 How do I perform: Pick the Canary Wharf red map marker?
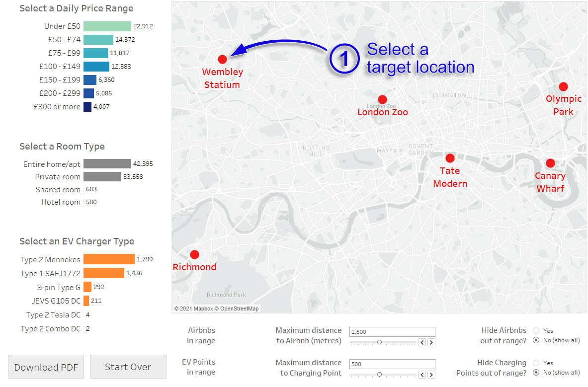coord(550,163)
